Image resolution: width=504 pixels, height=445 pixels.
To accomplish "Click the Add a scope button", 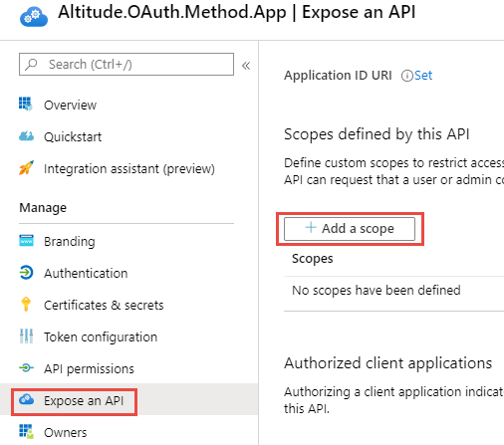I will pos(350,229).
